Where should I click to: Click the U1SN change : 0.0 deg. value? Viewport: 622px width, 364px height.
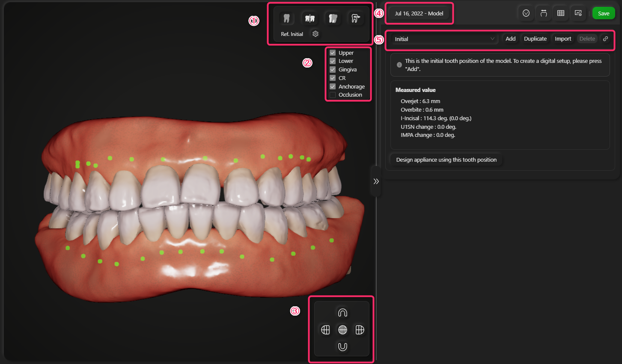[429, 127]
